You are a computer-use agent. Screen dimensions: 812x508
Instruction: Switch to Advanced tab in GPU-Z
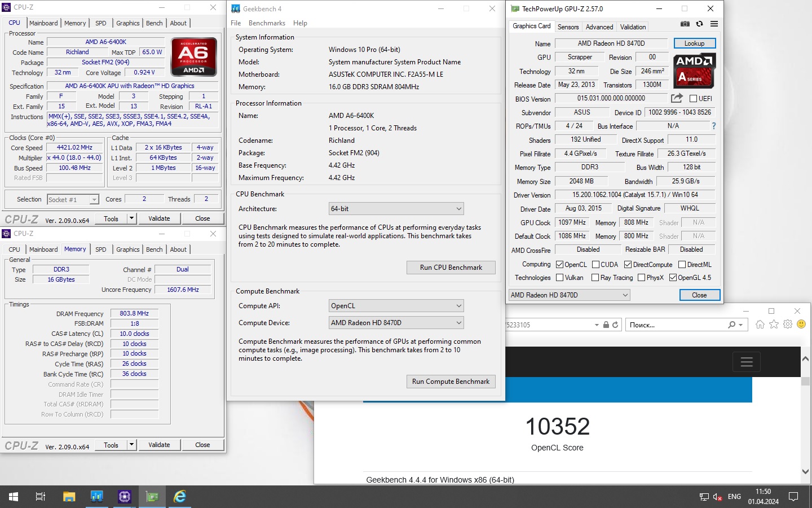[x=599, y=27]
